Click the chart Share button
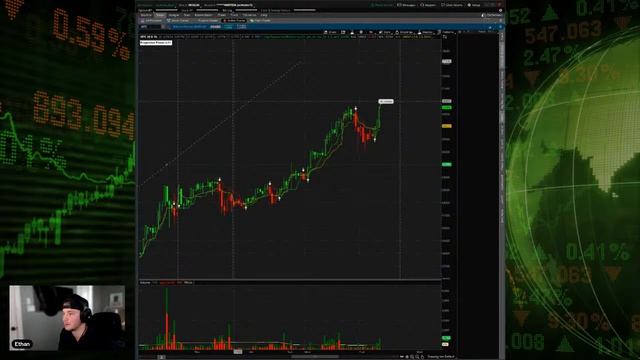This screenshot has width=640, height=360. (331, 32)
